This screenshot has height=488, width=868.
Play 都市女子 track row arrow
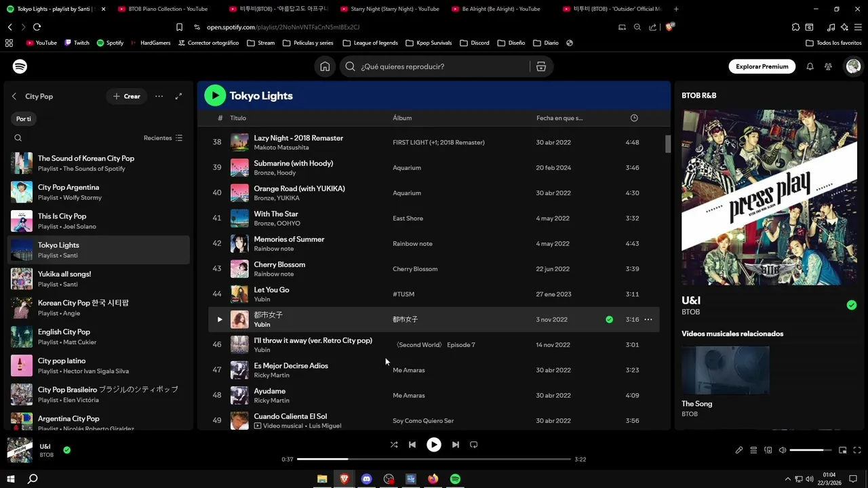point(220,319)
